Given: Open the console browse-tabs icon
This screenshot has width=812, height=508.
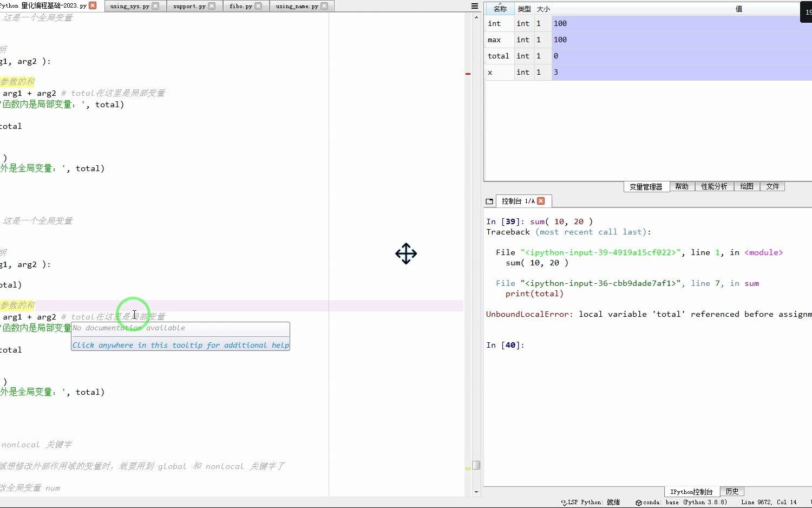Looking at the screenshot, I should tap(489, 201).
